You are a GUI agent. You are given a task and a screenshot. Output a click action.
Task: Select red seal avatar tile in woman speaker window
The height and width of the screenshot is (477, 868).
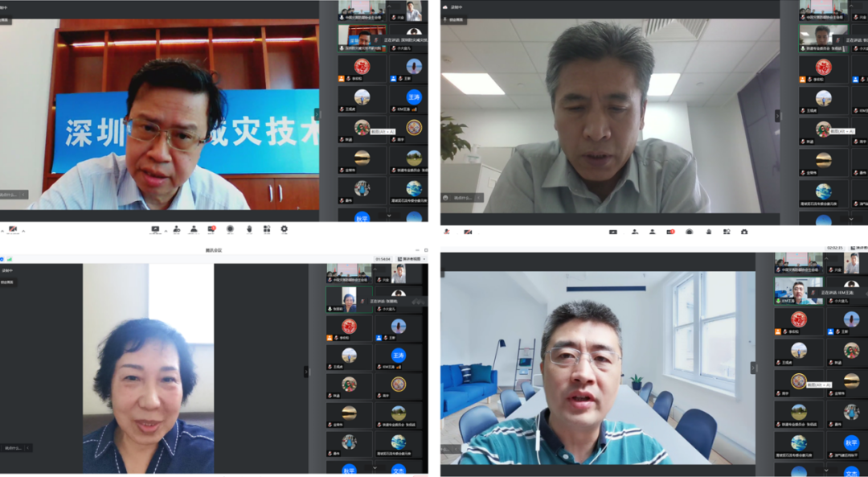tap(350, 328)
